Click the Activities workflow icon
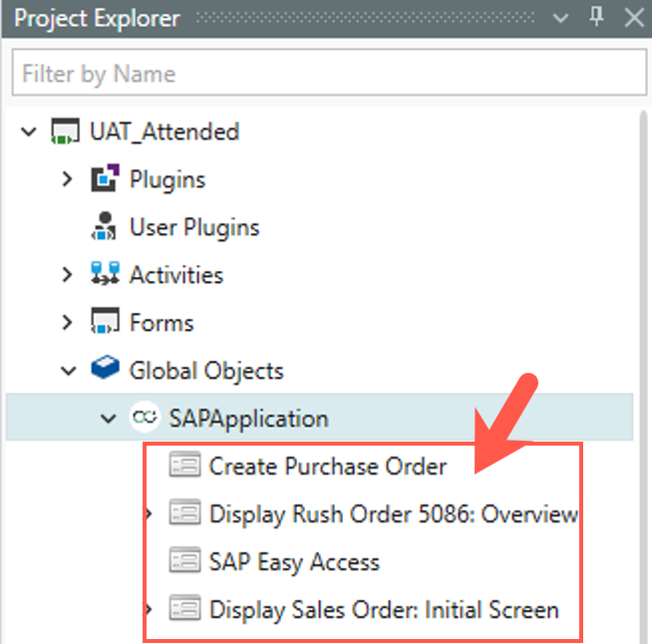The width and height of the screenshot is (652, 644). pos(106,273)
